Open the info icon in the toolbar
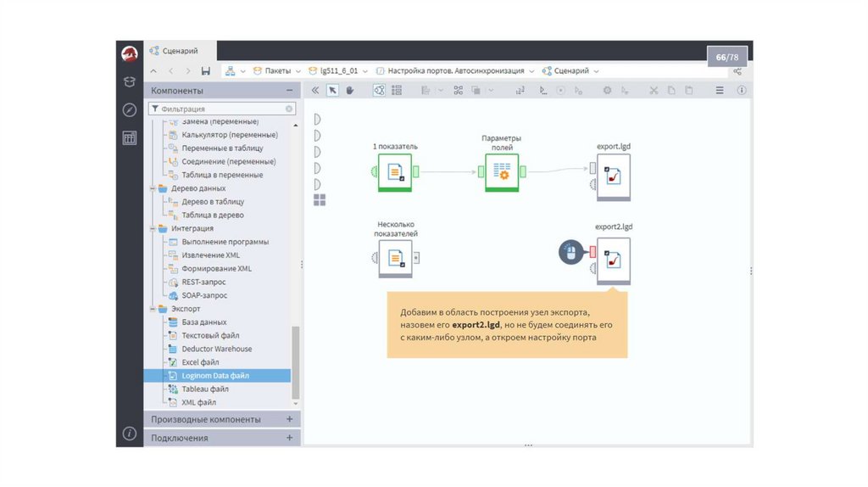The image size is (868, 487). tap(742, 90)
